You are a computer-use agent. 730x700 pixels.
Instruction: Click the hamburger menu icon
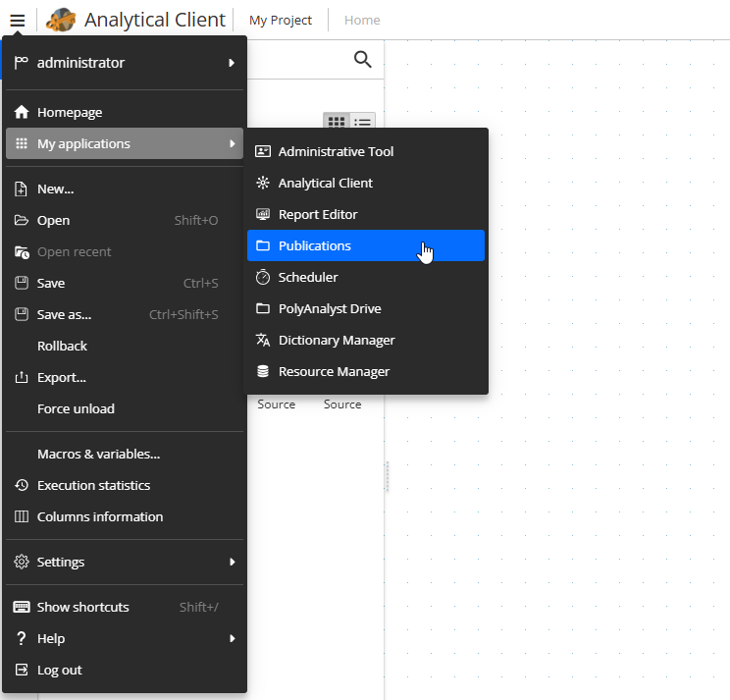(18, 20)
